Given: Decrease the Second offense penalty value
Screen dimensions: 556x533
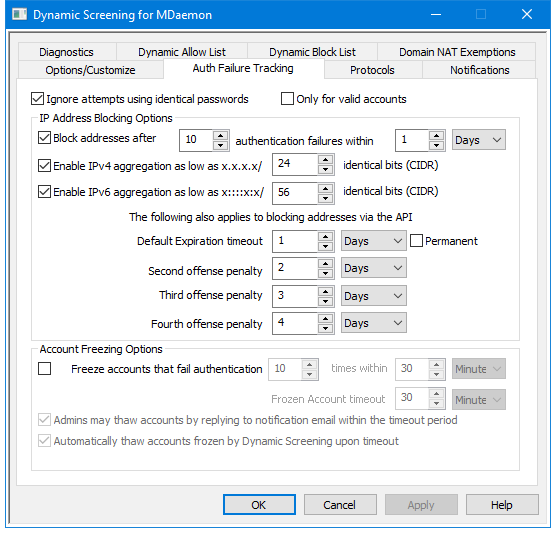Looking at the screenshot, I should (x=325, y=273).
